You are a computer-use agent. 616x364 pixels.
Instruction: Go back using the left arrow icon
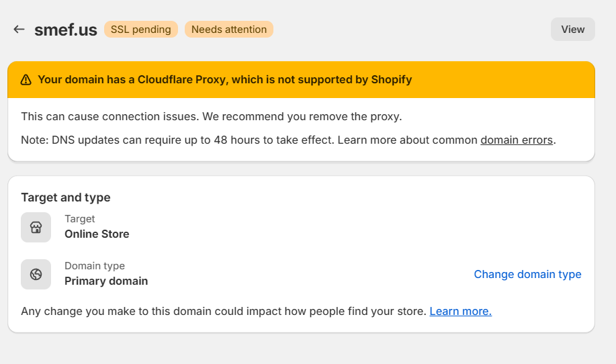point(19,30)
